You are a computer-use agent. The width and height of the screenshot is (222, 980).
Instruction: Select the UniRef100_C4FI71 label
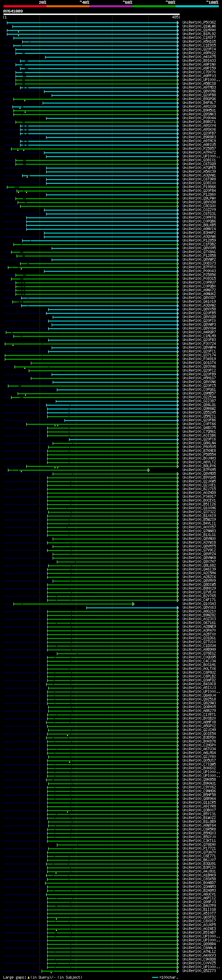tap(199, 600)
